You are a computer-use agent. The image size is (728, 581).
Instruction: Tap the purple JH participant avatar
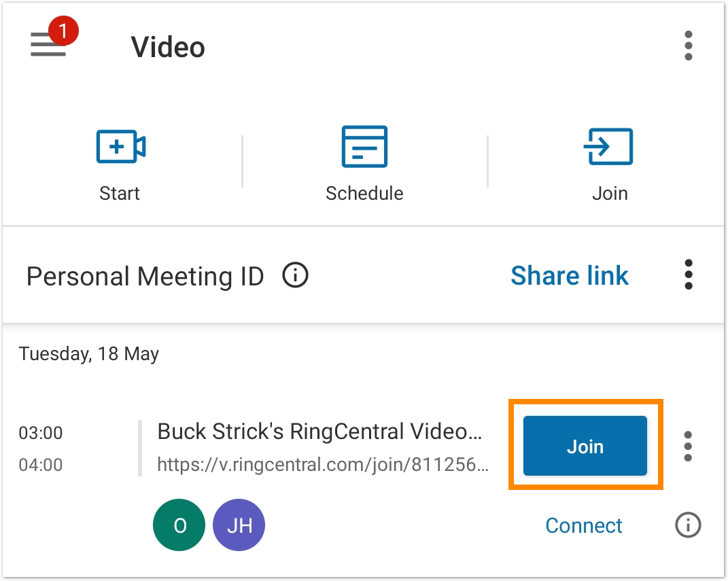pyautogui.click(x=239, y=525)
